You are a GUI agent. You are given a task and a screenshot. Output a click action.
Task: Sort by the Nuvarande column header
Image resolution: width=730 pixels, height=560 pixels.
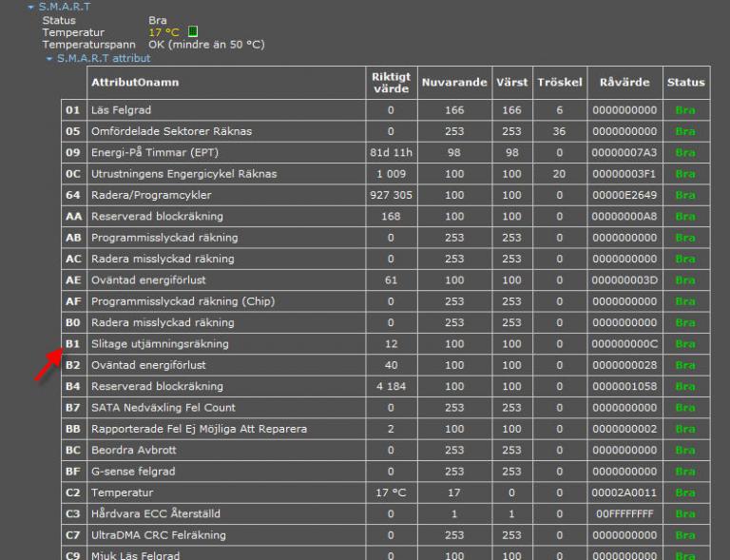click(454, 83)
